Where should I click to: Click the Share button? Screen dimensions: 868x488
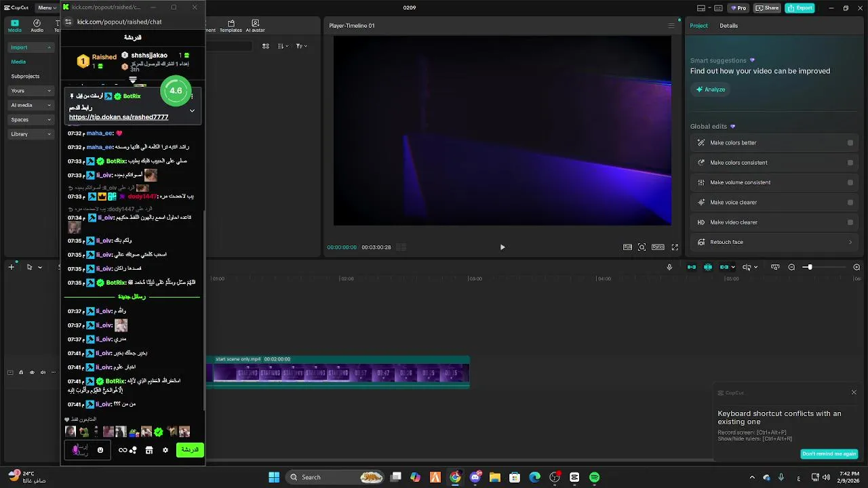[768, 8]
